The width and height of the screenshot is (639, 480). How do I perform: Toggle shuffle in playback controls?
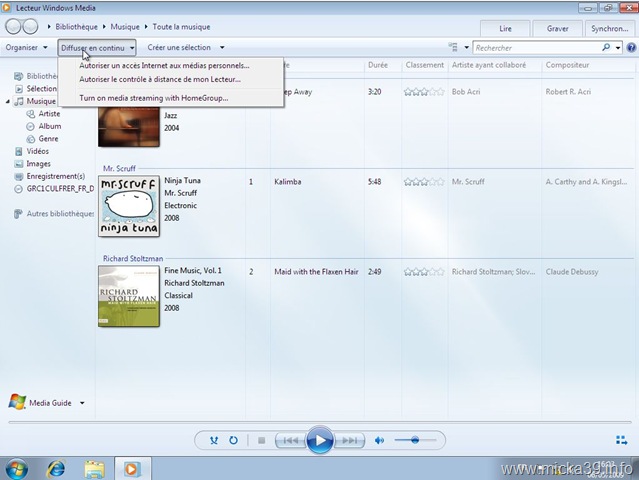(x=214, y=440)
